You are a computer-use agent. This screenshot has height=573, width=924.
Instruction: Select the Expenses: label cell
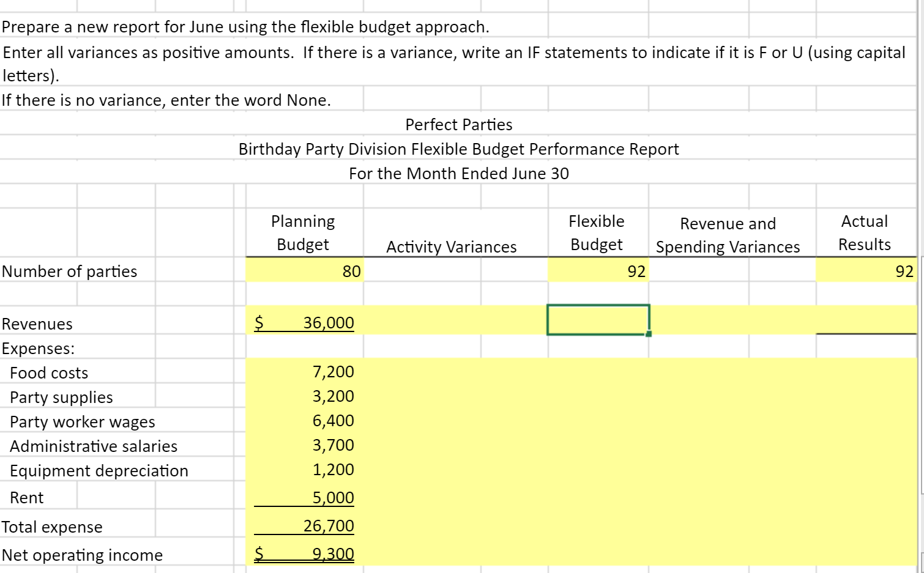pos(38,348)
